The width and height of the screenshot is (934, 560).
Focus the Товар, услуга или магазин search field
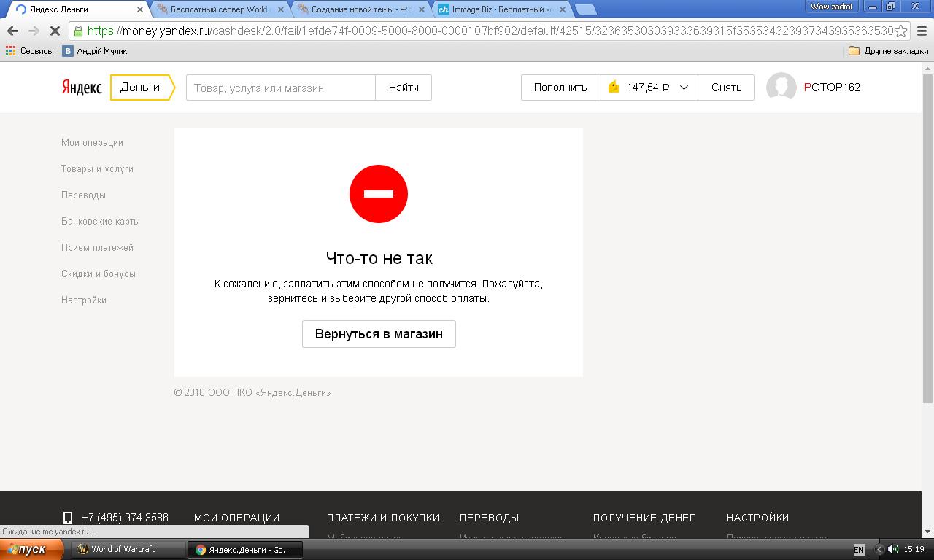point(281,87)
